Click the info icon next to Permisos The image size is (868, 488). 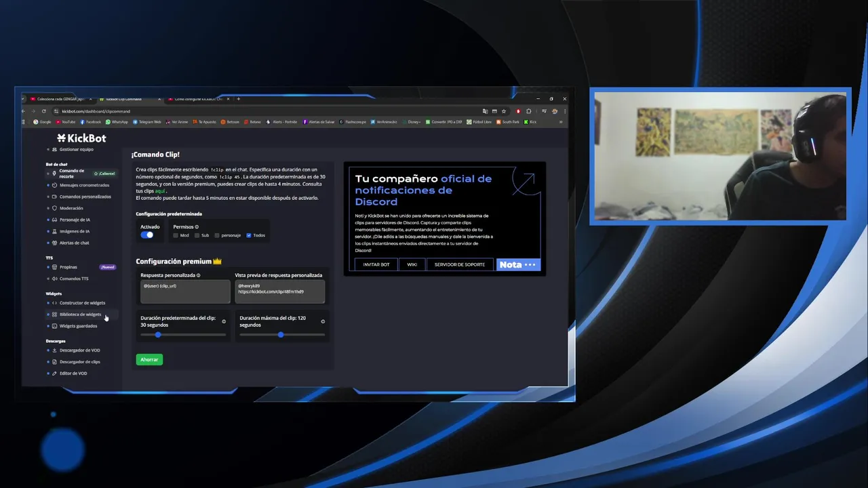[197, 227]
